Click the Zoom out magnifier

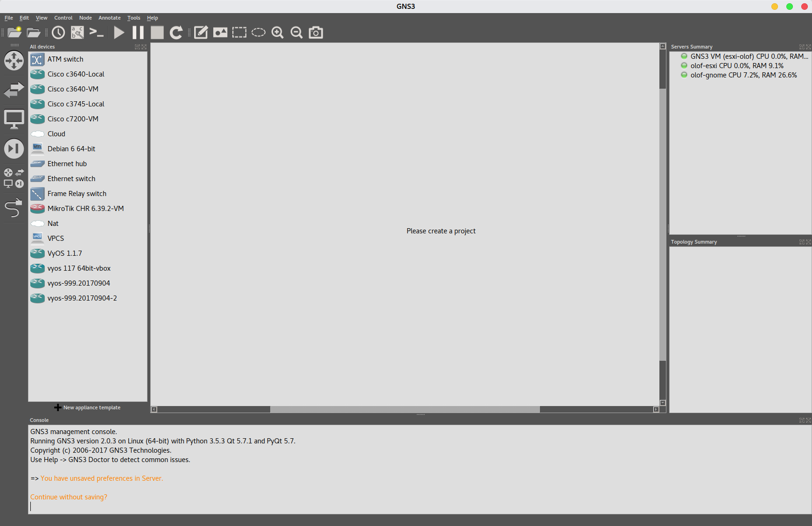(x=297, y=32)
